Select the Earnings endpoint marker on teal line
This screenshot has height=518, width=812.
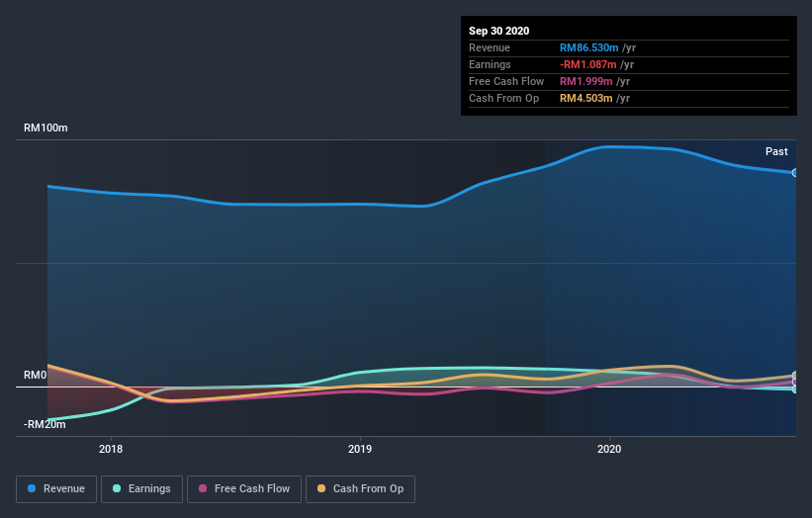[x=795, y=389]
